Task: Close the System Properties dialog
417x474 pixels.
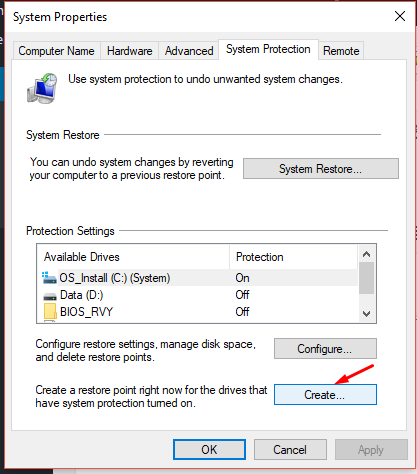Action: [400, 16]
